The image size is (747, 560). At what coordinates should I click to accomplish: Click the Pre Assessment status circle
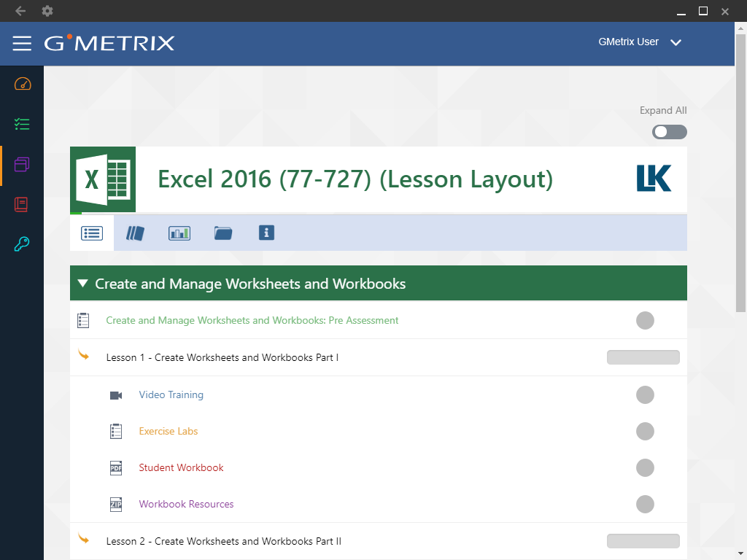[645, 321]
